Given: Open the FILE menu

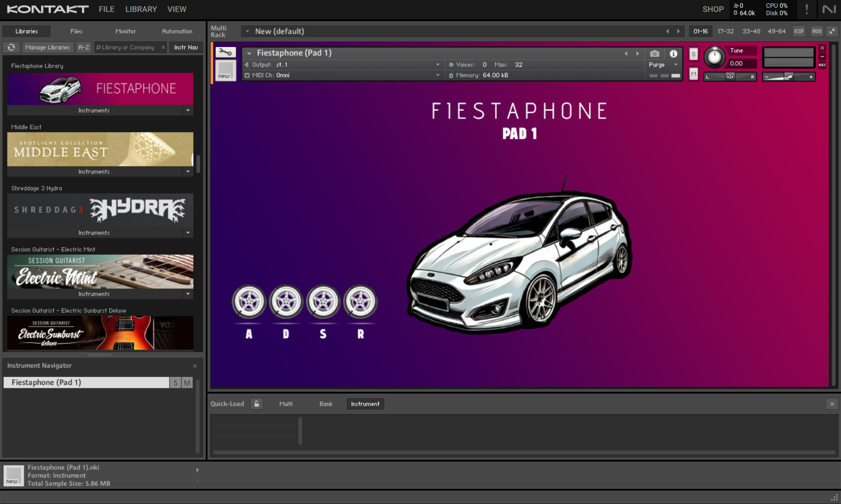Looking at the screenshot, I should [x=106, y=9].
